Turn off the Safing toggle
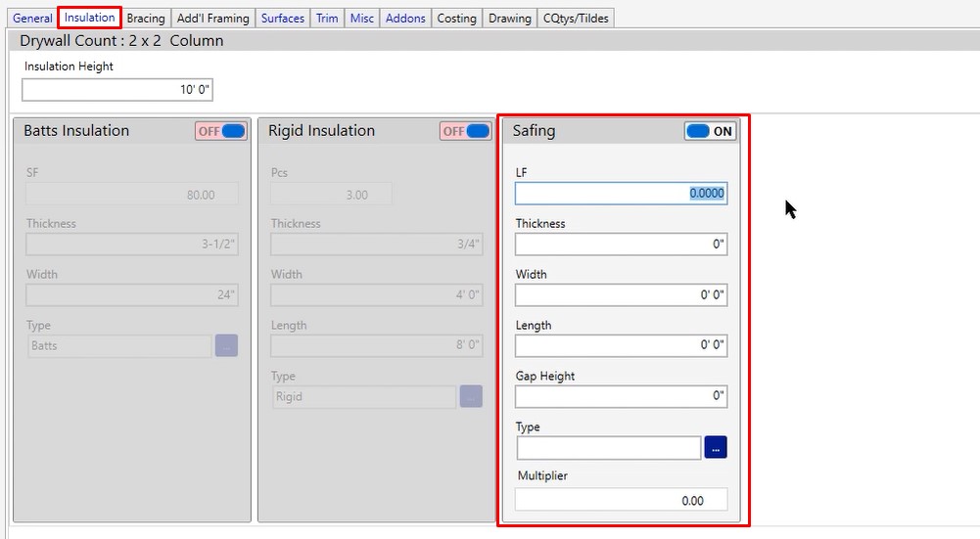Viewport: 980px width, 539px height. point(711,131)
